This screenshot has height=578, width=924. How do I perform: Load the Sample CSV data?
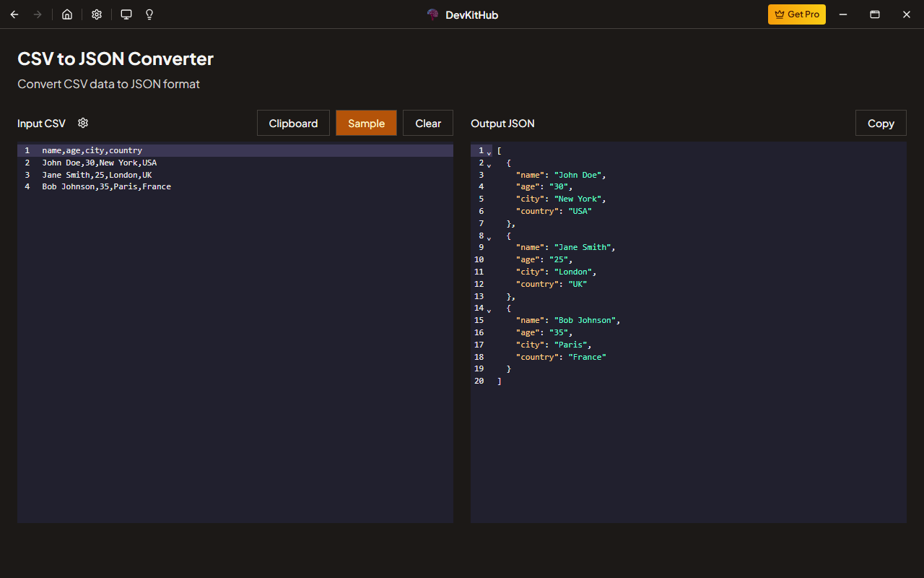click(x=366, y=123)
